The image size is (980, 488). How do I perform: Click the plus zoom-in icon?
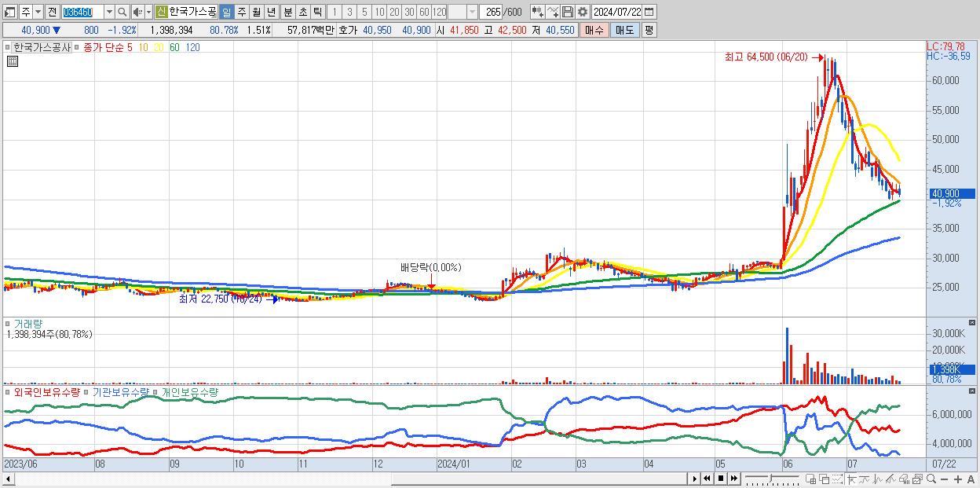[x=958, y=479]
